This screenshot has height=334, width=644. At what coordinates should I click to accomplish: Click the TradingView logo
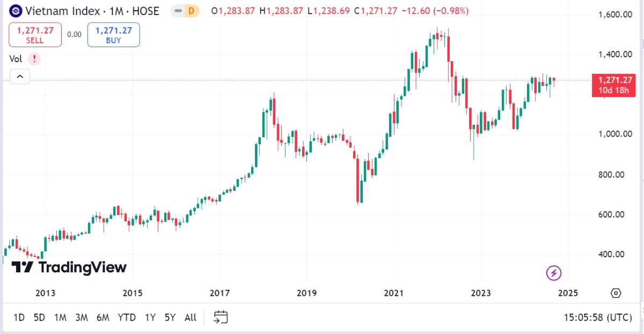click(69, 267)
